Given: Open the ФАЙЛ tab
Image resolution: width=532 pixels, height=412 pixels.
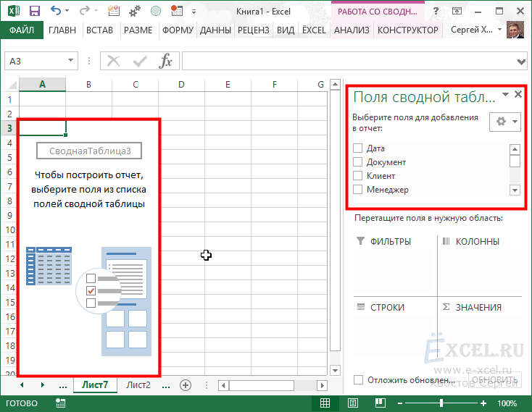Looking at the screenshot, I should (x=22, y=30).
